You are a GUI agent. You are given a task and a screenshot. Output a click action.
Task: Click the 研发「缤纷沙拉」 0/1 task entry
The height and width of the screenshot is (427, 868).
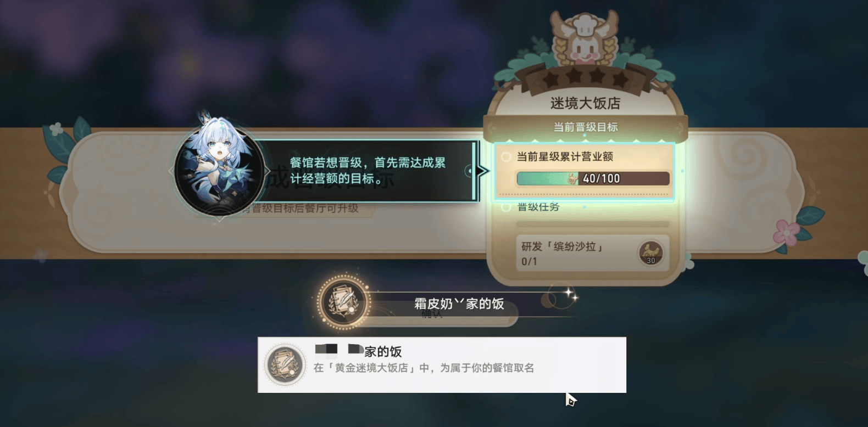click(x=592, y=253)
